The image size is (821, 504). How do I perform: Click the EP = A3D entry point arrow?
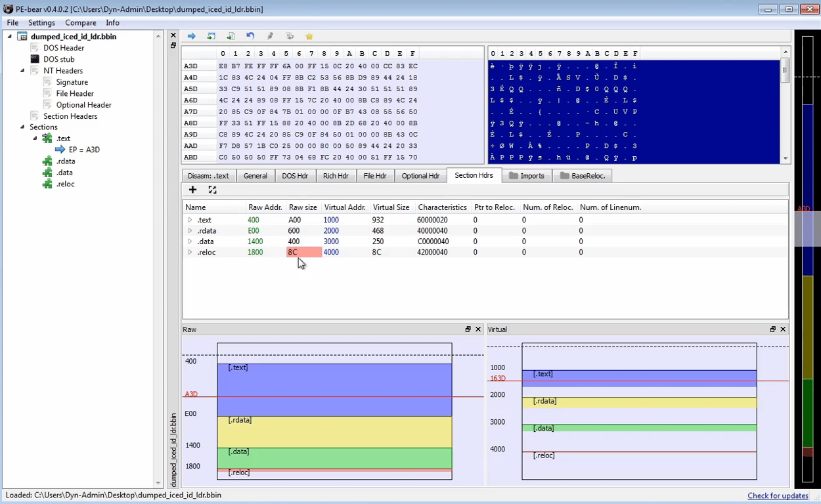60,150
